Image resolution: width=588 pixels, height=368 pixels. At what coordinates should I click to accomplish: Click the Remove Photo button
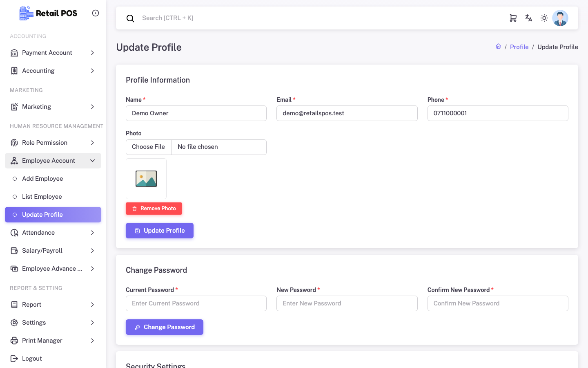click(x=154, y=209)
